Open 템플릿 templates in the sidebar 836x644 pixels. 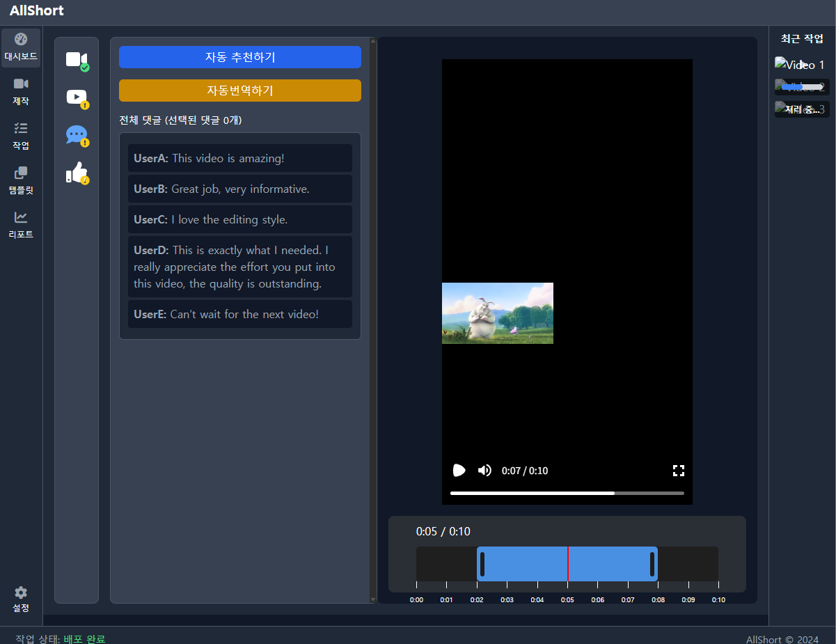[x=21, y=181]
